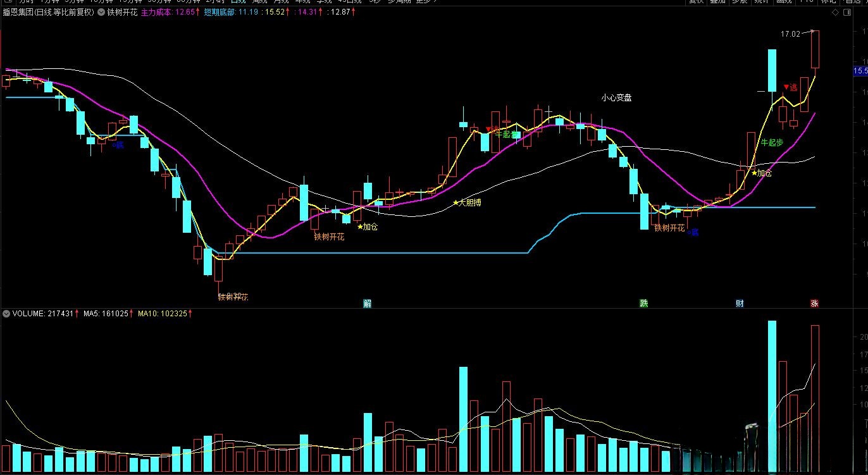Click the 17.02 high price candlestick label
The height and width of the screenshot is (475, 868).
790,34
